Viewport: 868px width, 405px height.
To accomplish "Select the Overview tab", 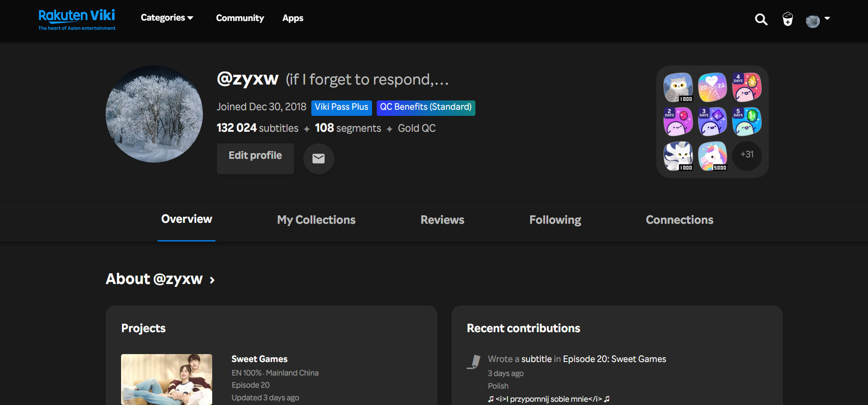I will 187,219.
